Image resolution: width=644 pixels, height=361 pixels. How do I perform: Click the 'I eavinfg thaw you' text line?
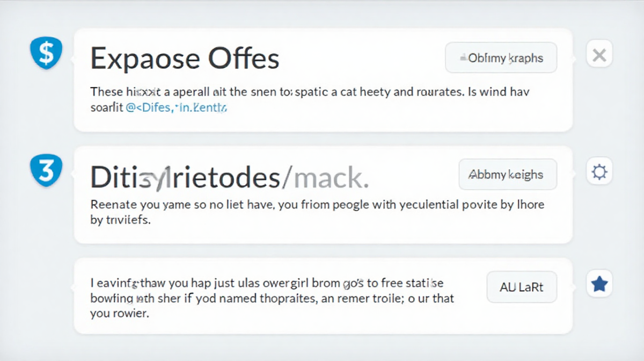tap(267, 283)
